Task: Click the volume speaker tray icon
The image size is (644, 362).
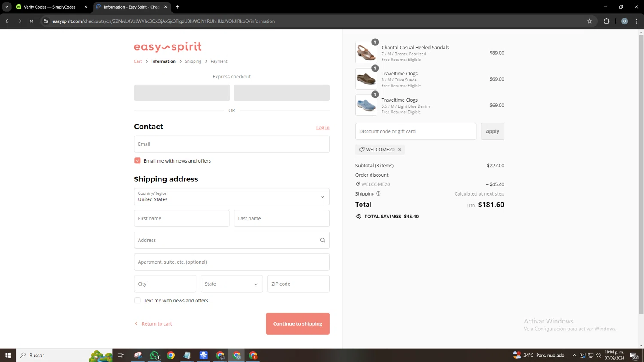Action: (598, 355)
